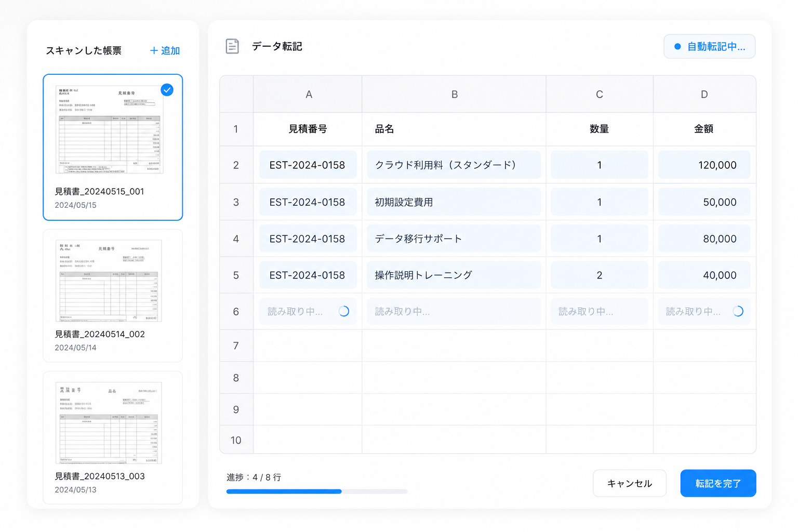Click the 初期設定費用 cell
The height and width of the screenshot is (532, 798).
pyautogui.click(x=454, y=202)
